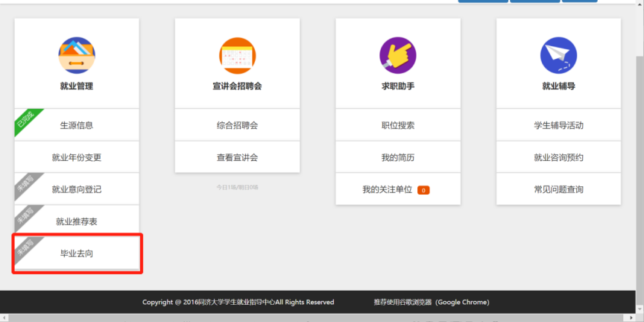This screenshot has width=644, height=322.
Task: Open 就业年份变更 entry
Action: [77, 157]
